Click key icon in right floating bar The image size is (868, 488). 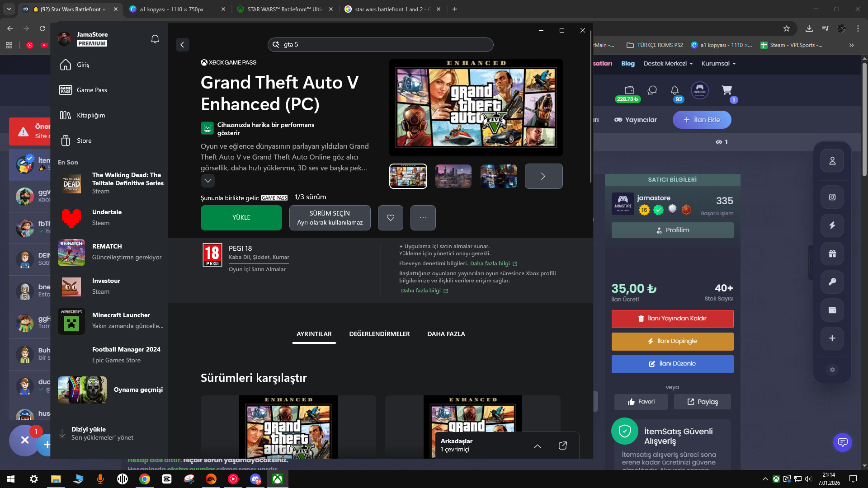[x=832, y=282]
